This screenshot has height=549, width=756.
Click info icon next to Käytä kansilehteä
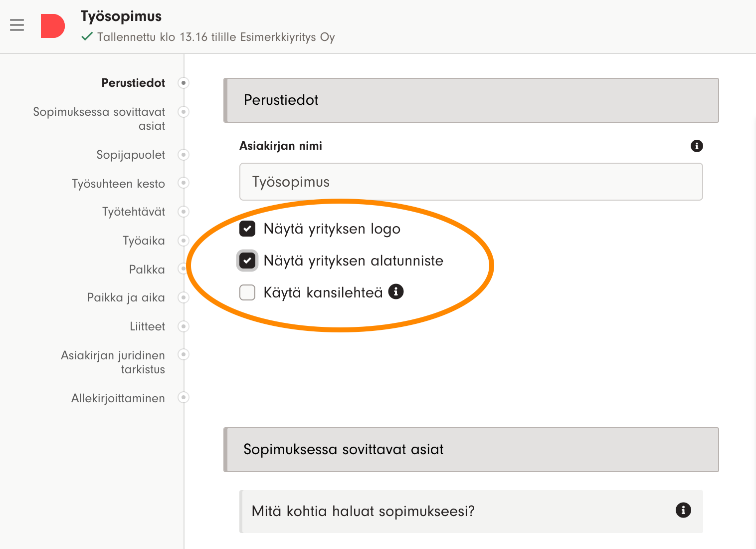pyautogui.click(x=396, y=291)
